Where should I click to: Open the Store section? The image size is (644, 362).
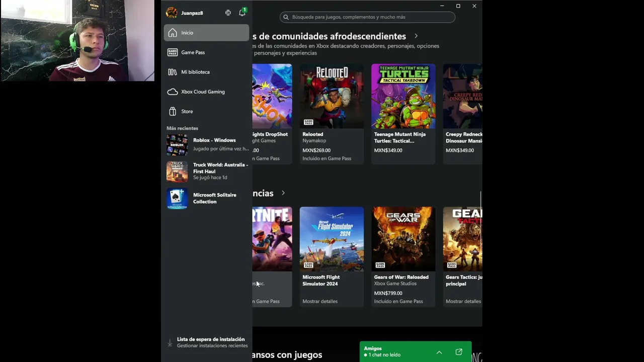click(x=206, y=111)
